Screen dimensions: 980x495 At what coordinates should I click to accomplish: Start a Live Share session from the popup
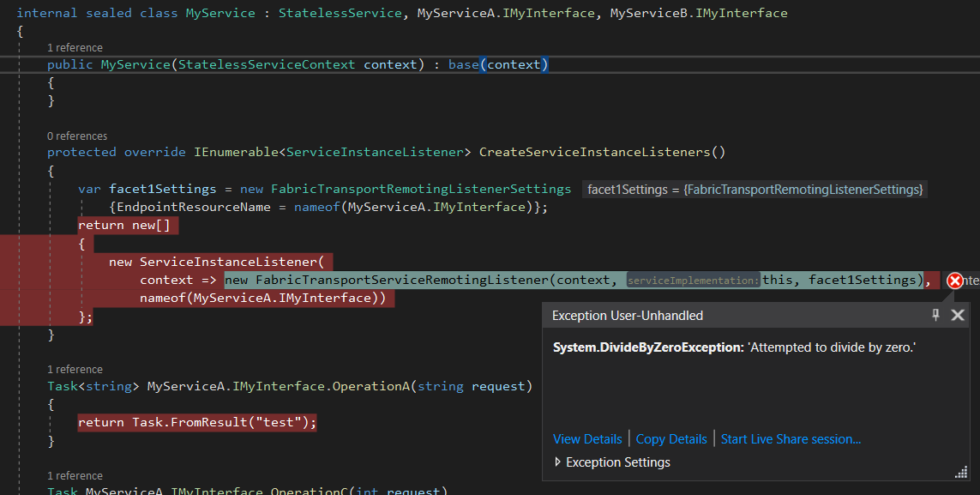[x=790, y=438]
